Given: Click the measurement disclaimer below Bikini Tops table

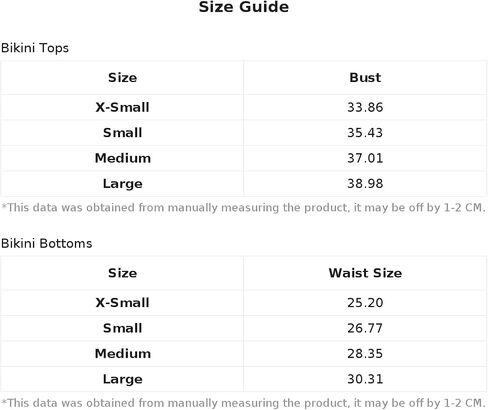Looking at the screenshot, I should point(244,208).
